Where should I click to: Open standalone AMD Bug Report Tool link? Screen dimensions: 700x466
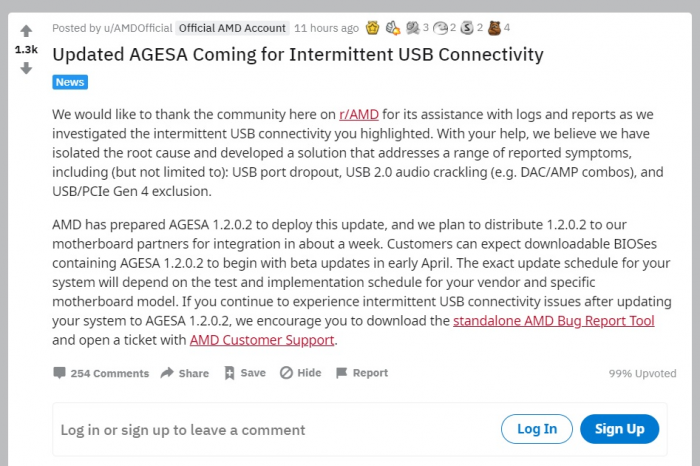pos(554,321)
